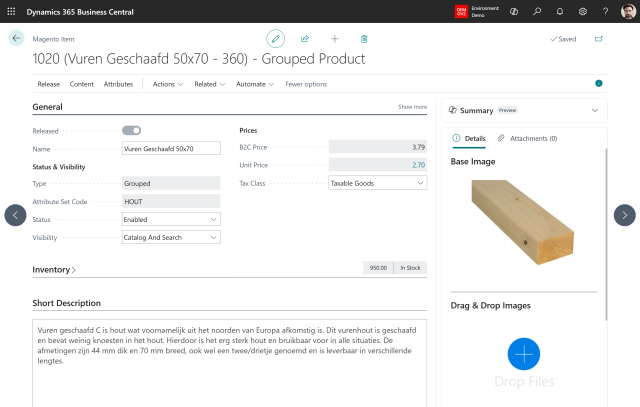Click the B2C Price field 3.79
The image size is (640, 407).
coord(378,147)
